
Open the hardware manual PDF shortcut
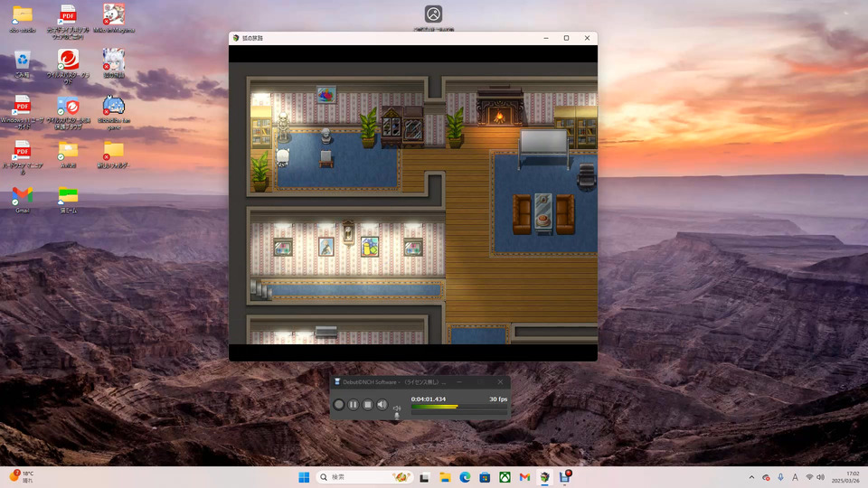(22, 157)
